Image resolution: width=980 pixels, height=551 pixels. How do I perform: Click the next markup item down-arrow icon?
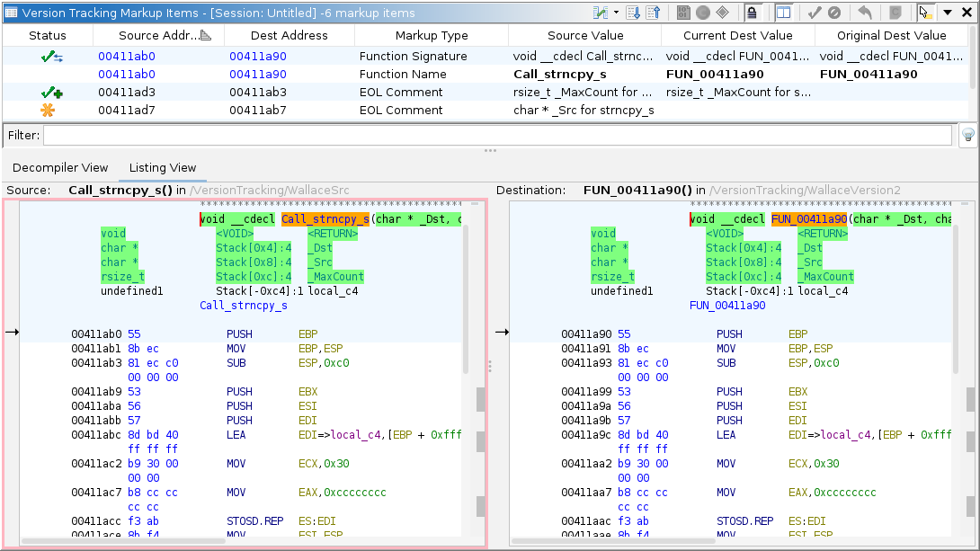point(633,13)
